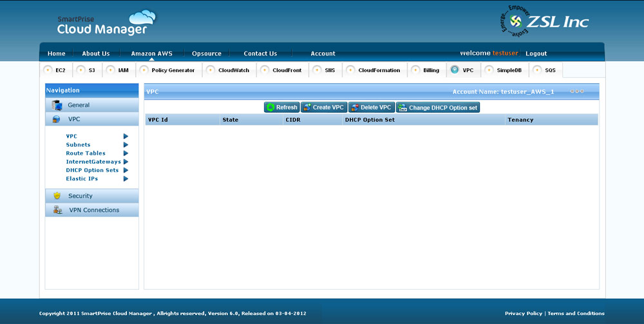
Task: Click the plus icon on SQS tab
Action: 537,70
